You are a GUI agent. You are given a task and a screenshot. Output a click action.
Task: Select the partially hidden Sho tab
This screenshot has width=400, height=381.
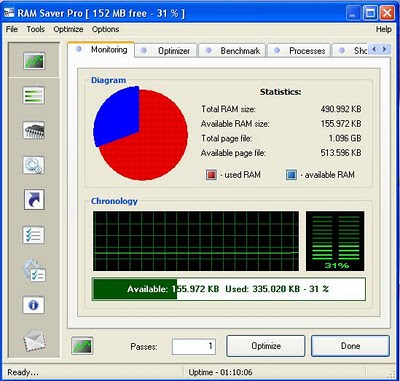point(350,51)
